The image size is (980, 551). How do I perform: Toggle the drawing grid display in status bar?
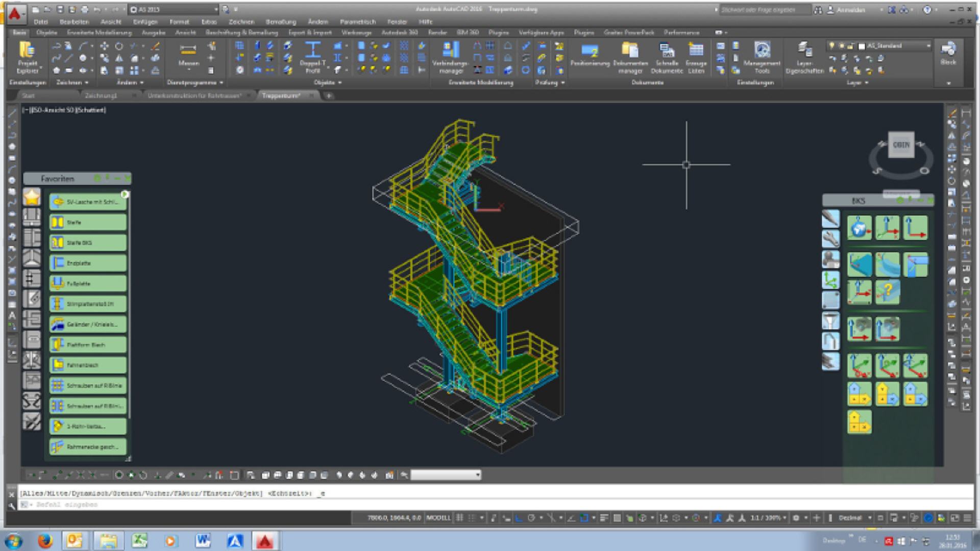459,518
